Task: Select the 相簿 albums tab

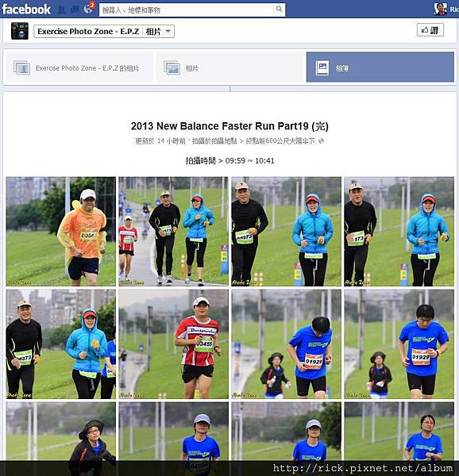Action: click(380, 67)
